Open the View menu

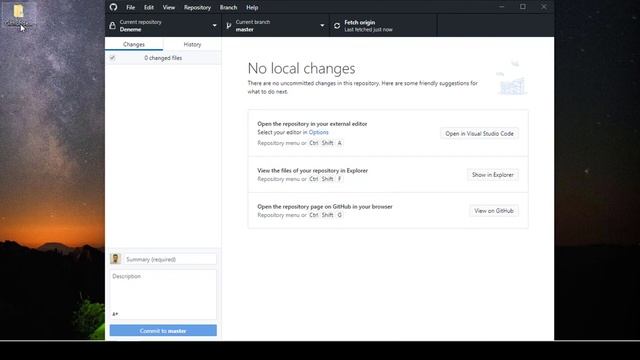(x=169, y=7)
